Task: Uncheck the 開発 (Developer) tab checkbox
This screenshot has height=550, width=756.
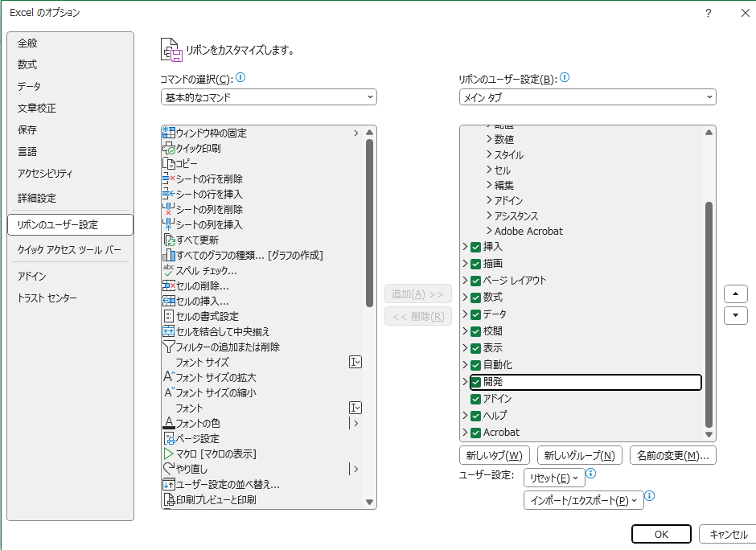Action: [477, 382]
